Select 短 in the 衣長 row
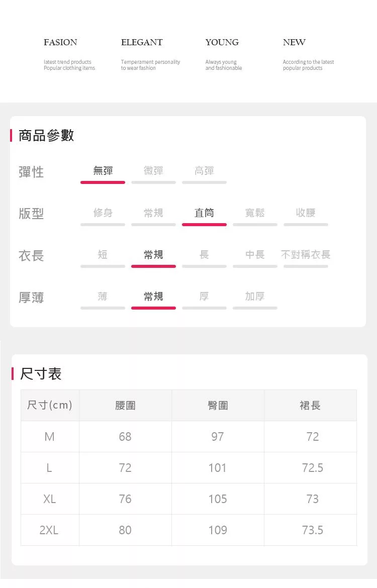The height and width of the screenshot is (588, 377). tap(103, 255)
